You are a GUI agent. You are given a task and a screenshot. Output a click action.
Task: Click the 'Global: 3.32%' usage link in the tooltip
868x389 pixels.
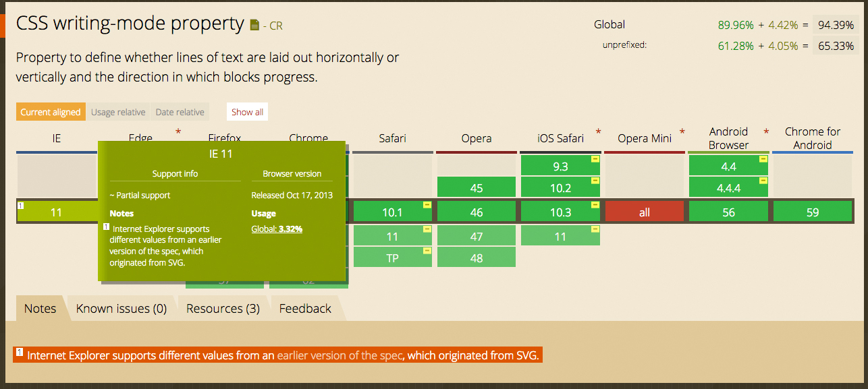point(277,229)
